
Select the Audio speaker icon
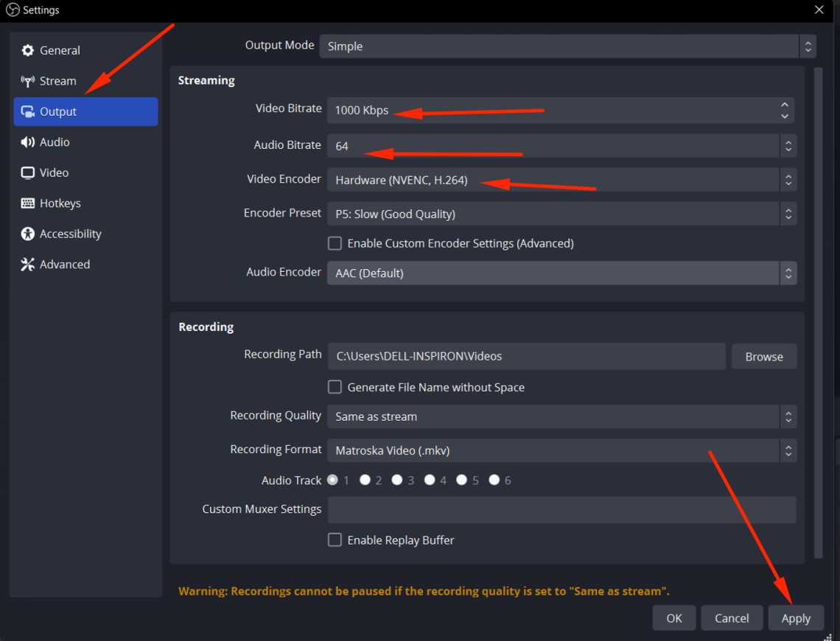(27, 141)
